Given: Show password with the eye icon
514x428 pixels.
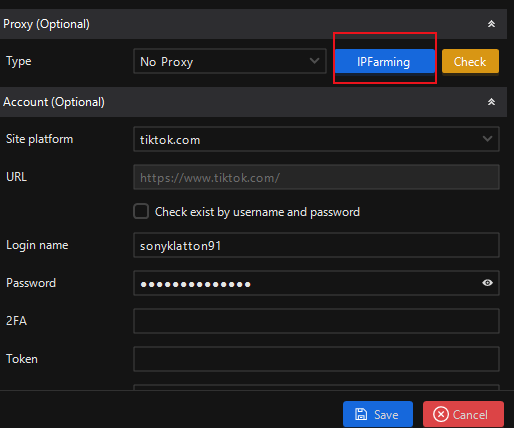Looking at the screenshot, I should pos(487,283).
